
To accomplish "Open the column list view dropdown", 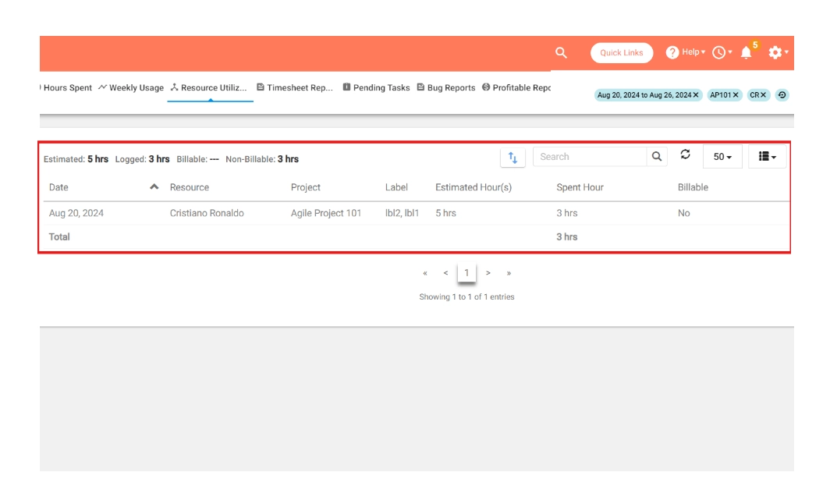I will (767, 157).
